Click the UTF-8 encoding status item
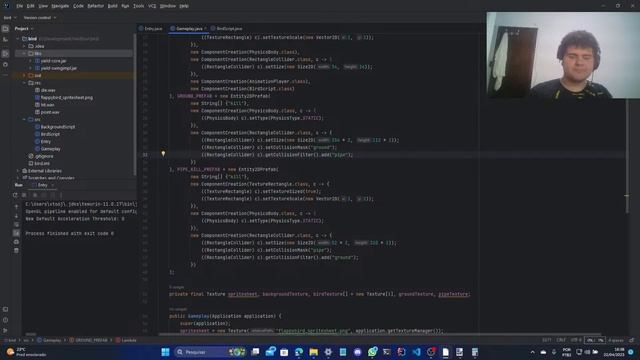The height and width of the screenshot is (360, 640). coord(576,340)
